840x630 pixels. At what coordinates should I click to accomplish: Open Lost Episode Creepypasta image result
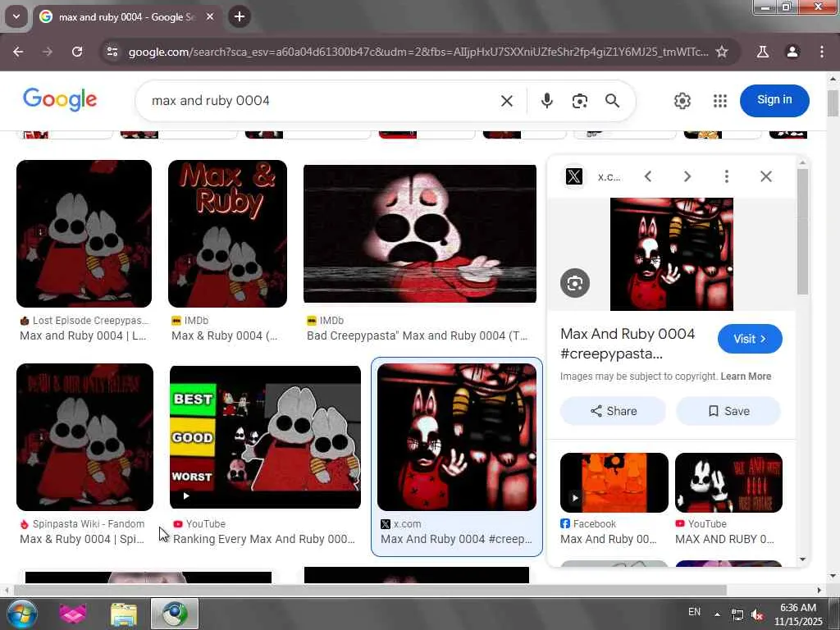coord(84,234)
